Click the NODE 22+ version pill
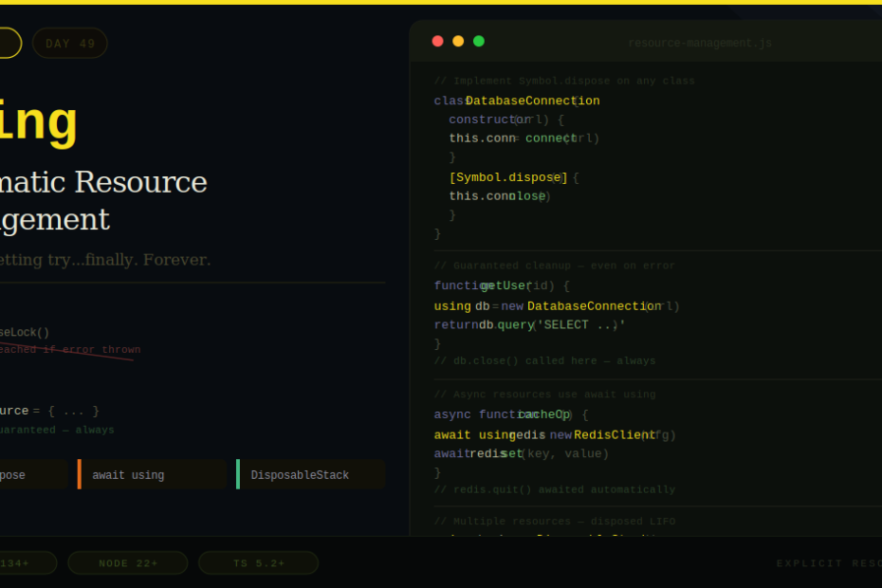The image size is (882, 588). (128, 563)
